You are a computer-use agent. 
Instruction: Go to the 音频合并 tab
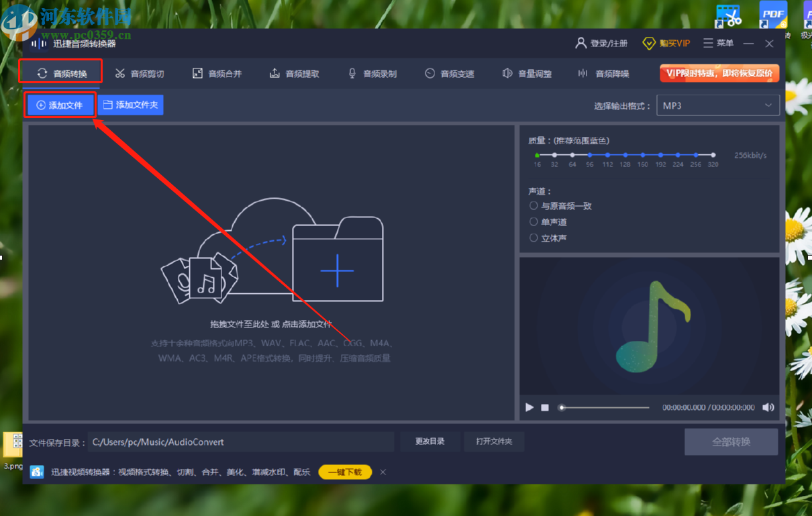coord(217,73)
